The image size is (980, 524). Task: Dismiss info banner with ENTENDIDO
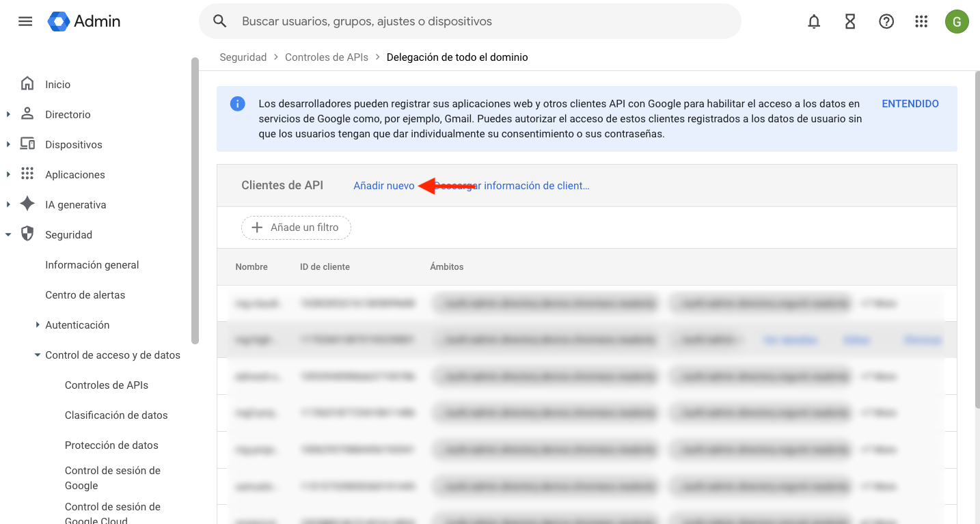(910, 104)
